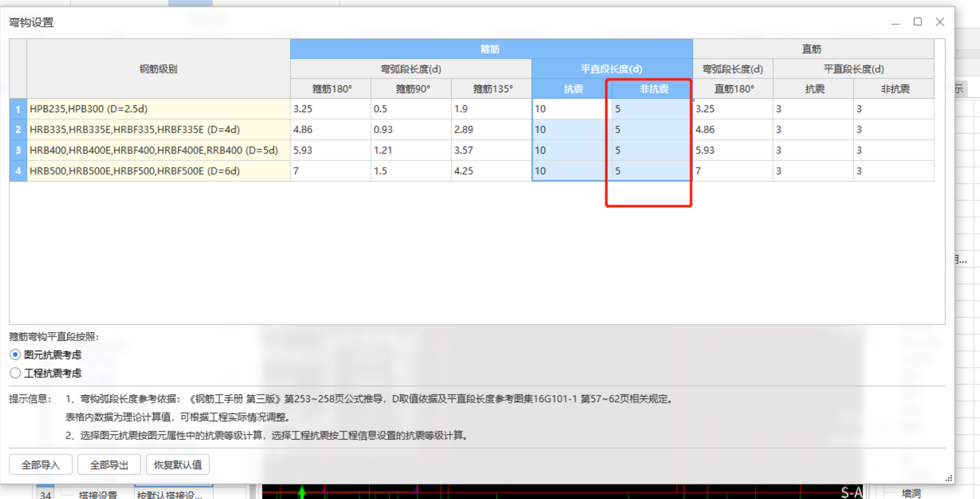The width and height of the screenshot is (980, 499).
Task: Edit 箍筋 非抗震 value 5 in HRB500 row
Action: coord(652,171)
